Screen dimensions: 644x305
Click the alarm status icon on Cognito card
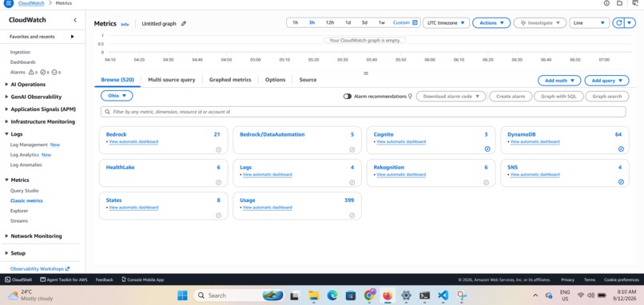pyautogui.click(x=487, y=149)
